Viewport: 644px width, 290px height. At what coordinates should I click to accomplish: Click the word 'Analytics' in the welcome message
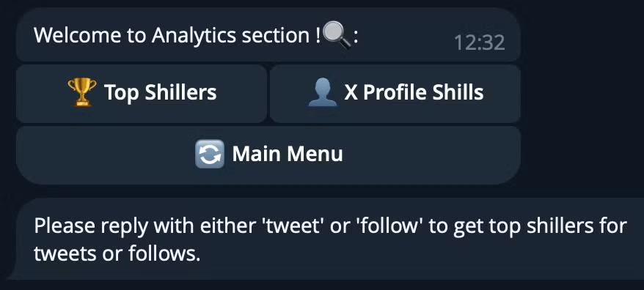[x=194, y=35]
